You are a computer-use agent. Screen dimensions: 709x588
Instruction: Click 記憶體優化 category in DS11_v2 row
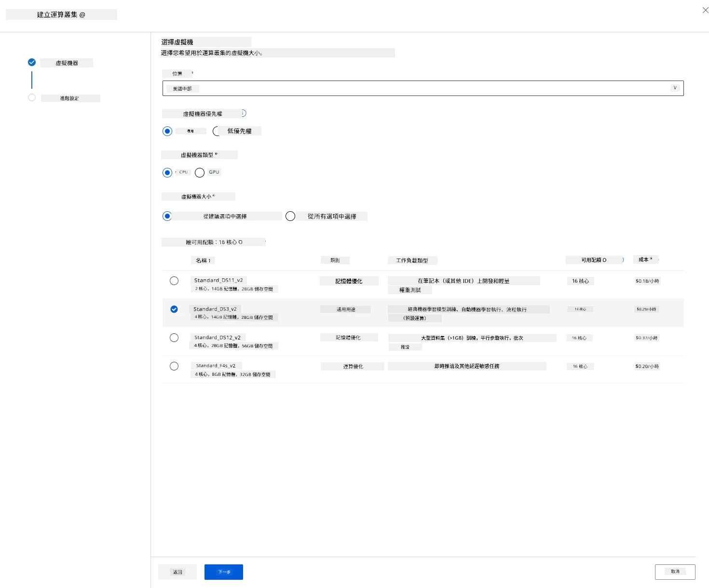coord(349,281)
